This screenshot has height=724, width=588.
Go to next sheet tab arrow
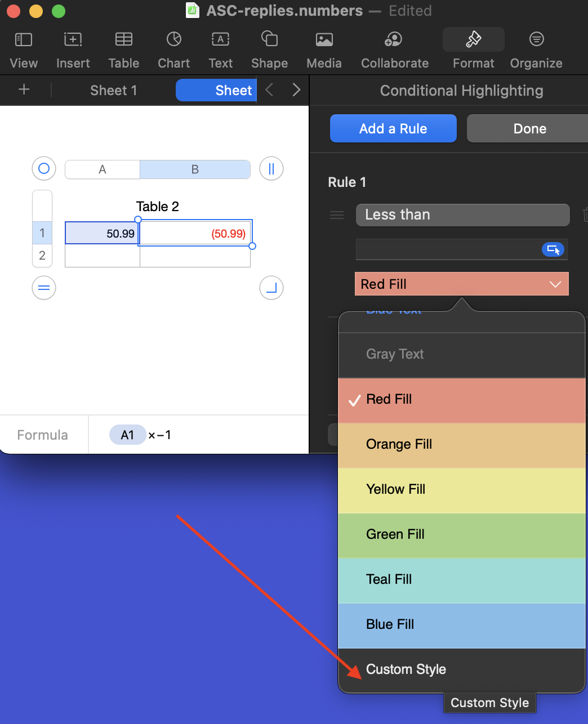click(296, 90)
